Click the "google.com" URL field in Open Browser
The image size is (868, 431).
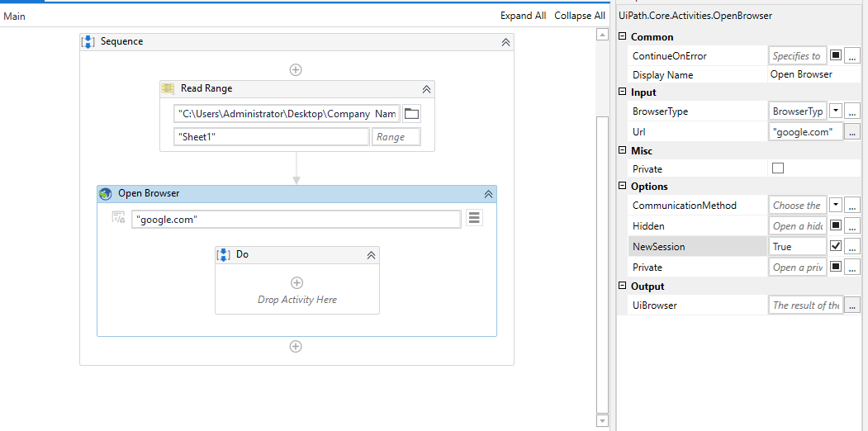(296, 219)
